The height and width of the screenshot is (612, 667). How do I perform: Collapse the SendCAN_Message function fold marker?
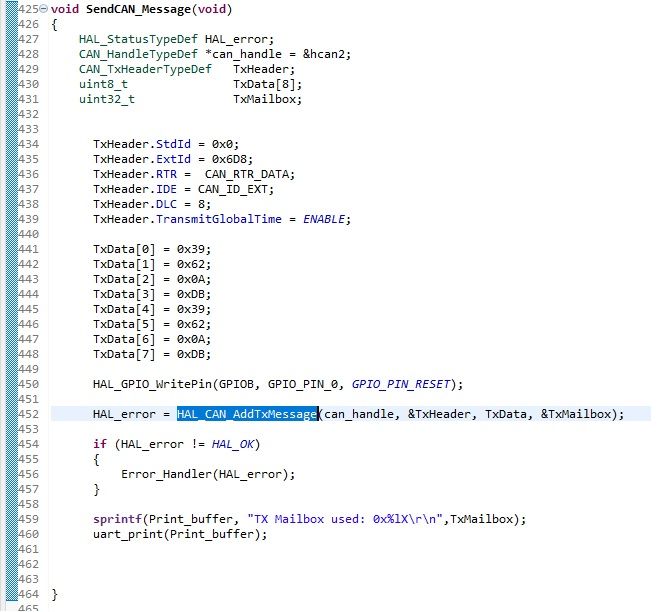tap(43, 9)
